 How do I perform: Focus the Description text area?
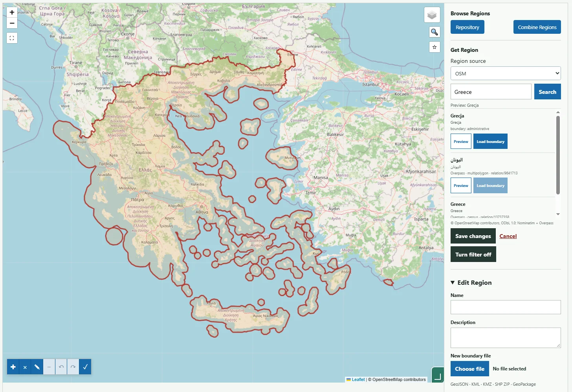click(506, 338)
